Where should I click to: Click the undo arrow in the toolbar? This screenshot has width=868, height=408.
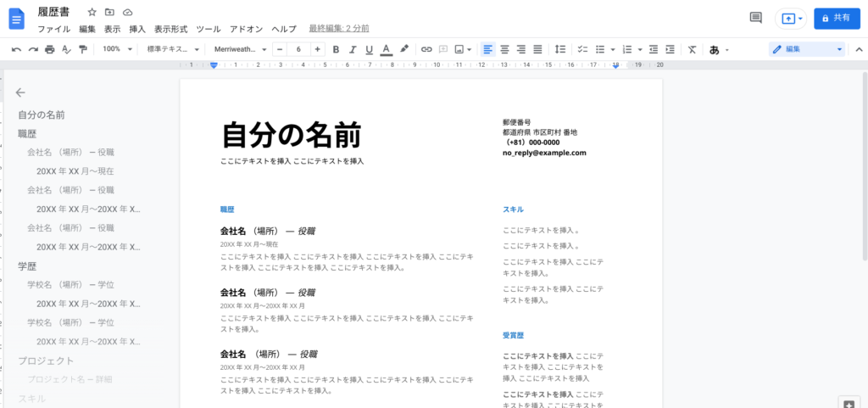tap(16, 49)
